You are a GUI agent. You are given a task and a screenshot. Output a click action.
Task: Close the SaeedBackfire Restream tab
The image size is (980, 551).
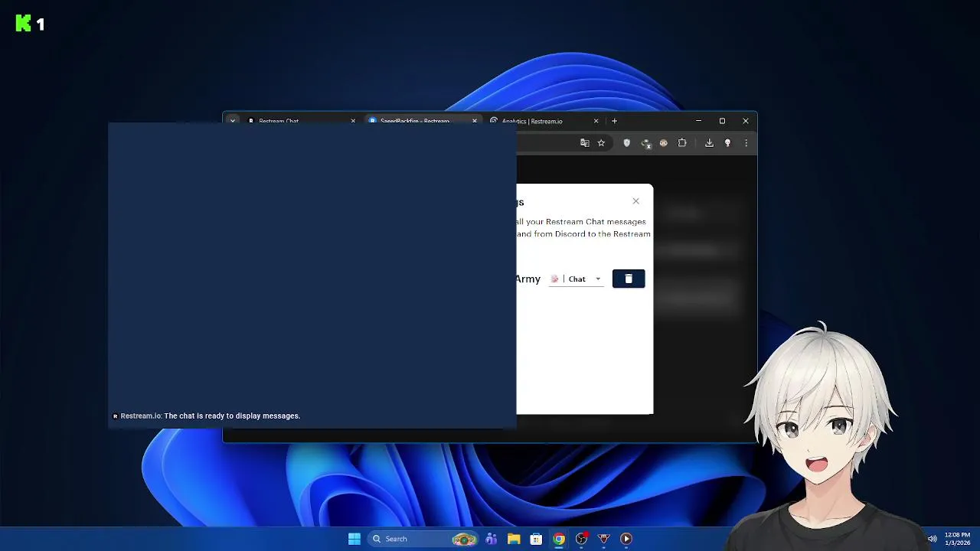pos(475,121)
